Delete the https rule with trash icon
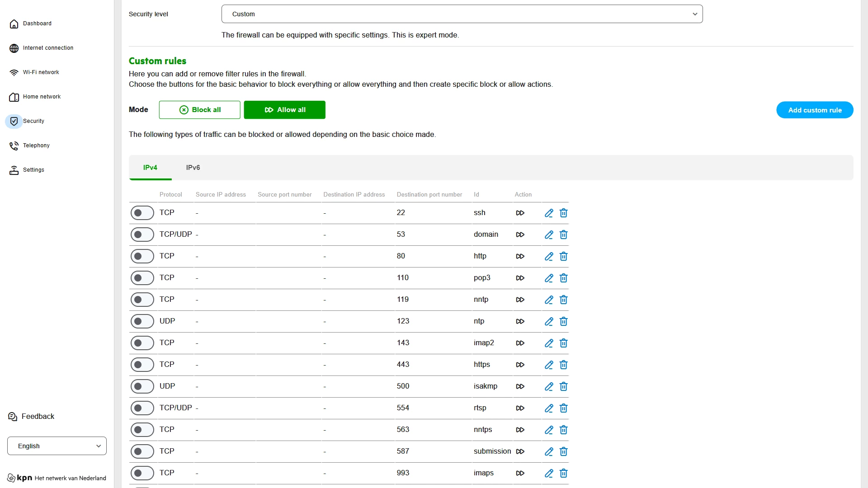This screenshot has width=868, height=488. [x=563, y=365]
